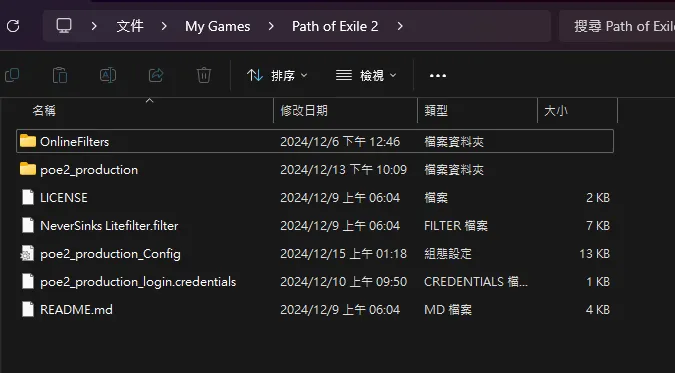The width and height of the screenshot is (675, 373).
Task: Expand chevron after Path of Exile 2 breadcrumb
Action: (400, 26)
